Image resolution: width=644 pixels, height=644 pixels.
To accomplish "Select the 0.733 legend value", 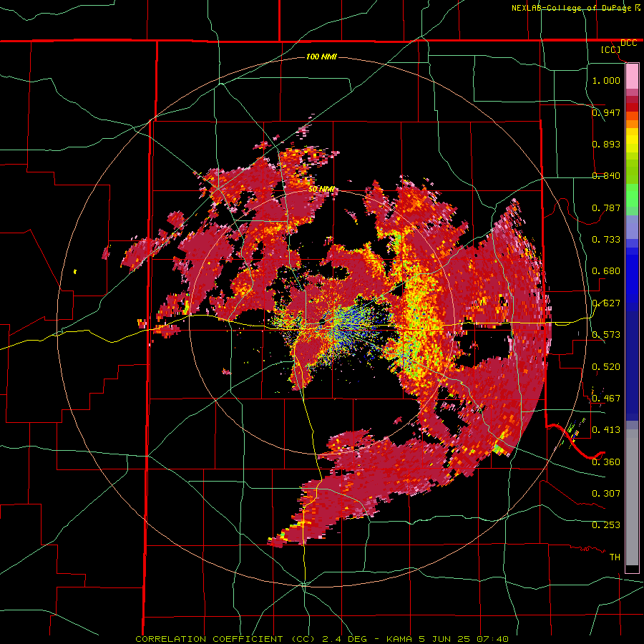I will point(606,240).
